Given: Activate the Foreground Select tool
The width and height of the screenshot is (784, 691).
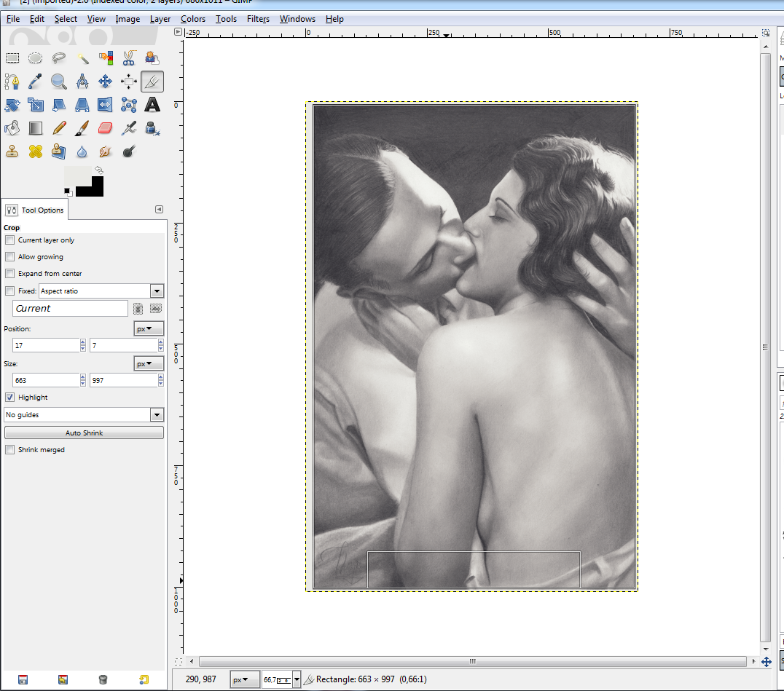Looking at the screenshot, I should [x=152, y=58].
